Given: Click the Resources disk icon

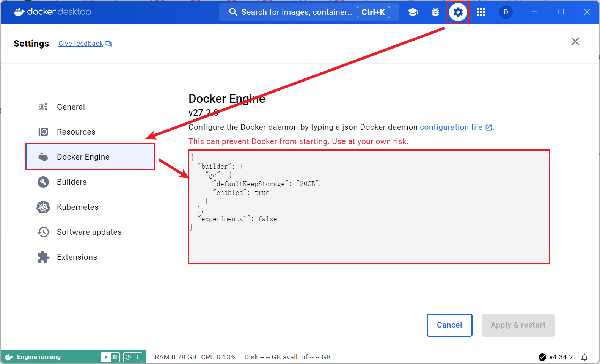Looking at the screenshot, I should tap(43, 132).
